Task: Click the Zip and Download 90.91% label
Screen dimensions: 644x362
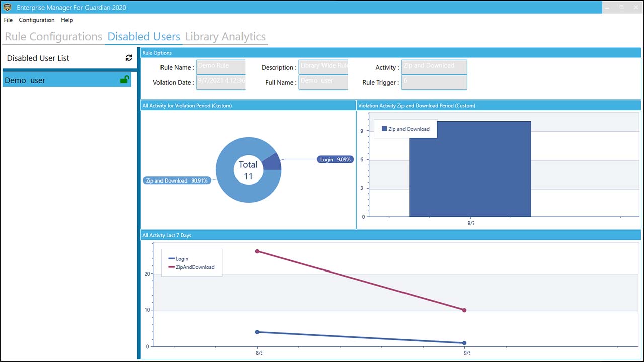Action: point(176,180)
